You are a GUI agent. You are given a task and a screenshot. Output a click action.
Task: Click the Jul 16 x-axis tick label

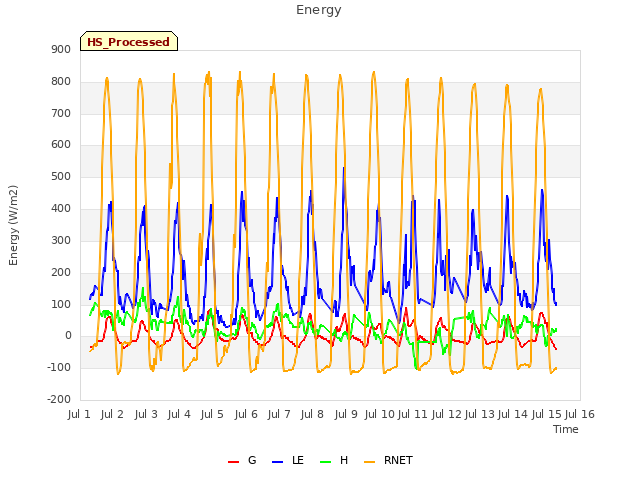[x=580, y=414]
